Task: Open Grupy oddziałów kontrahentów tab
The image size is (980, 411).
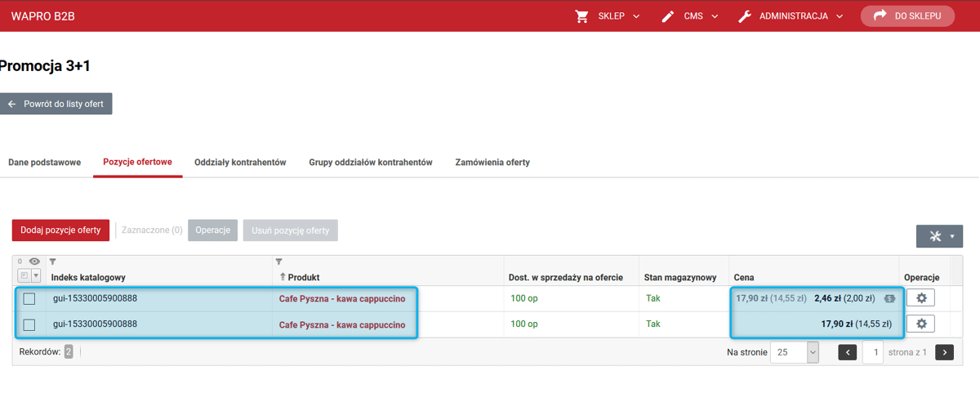Action: tap(370, 163)
